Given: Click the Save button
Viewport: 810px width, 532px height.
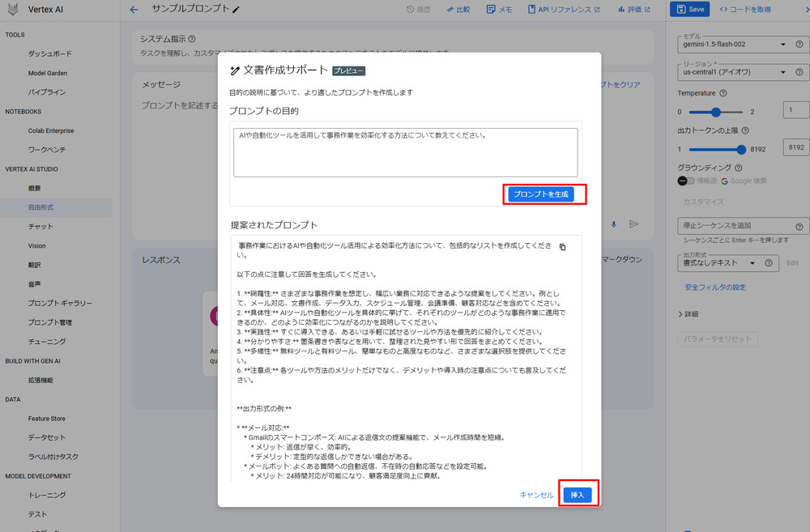Looking at the screenshot, I should pos(689,9).
